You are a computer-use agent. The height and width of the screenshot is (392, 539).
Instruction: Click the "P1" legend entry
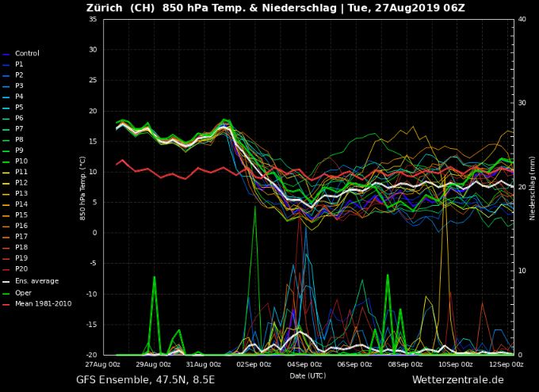(19, 64)
